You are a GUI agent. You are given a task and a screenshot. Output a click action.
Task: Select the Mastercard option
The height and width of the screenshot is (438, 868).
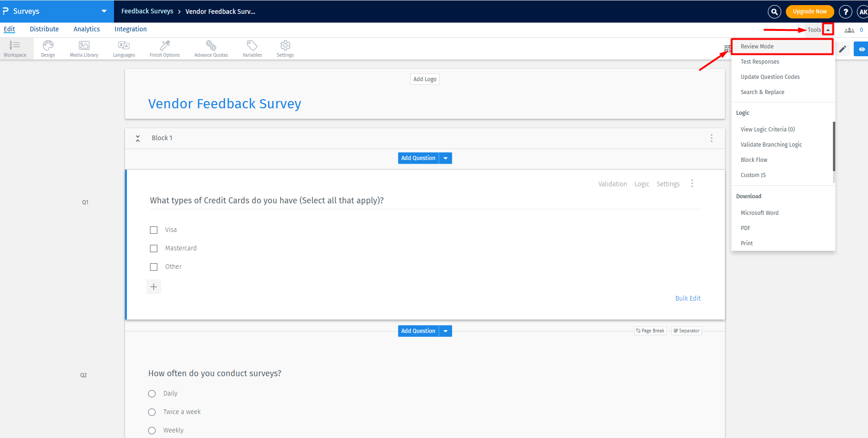[x=154, y=248]
